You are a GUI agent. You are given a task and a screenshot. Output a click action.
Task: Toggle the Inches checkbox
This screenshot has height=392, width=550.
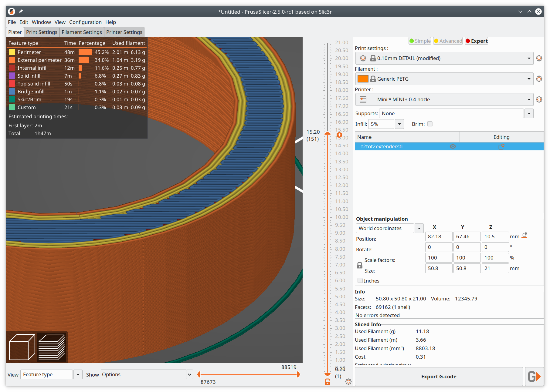click(360, 281)
